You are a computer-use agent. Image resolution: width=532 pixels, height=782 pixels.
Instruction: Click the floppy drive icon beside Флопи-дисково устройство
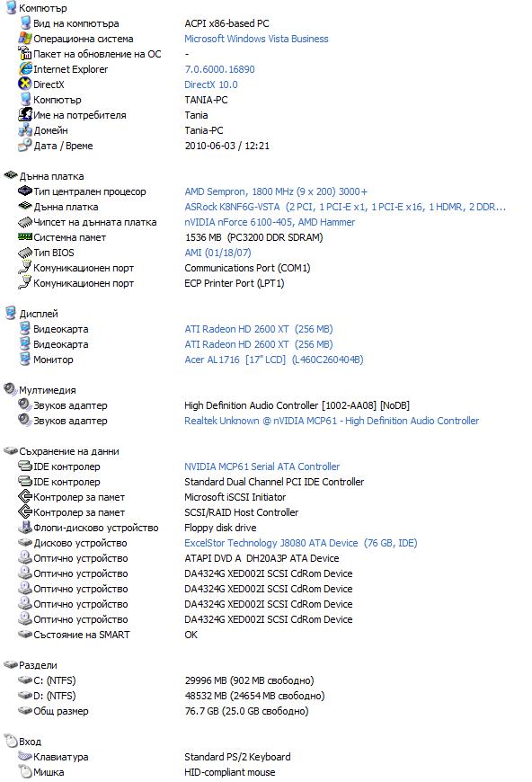[25, 527]
